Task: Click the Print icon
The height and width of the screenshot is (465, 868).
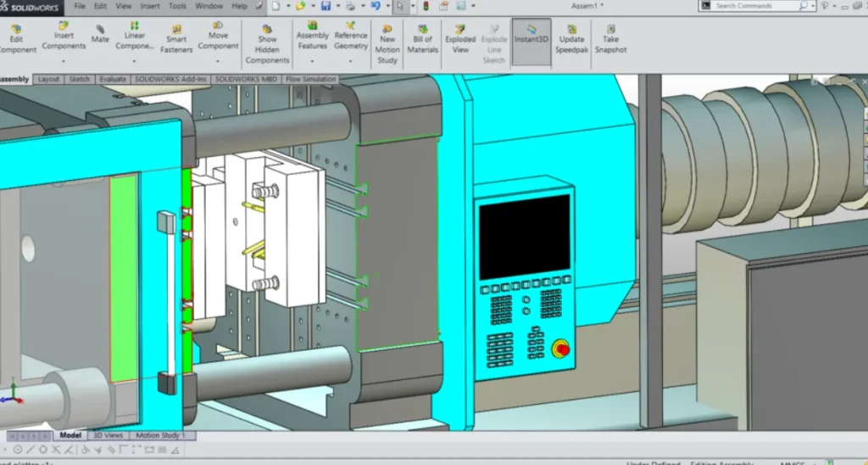Action: pos(350,6)
